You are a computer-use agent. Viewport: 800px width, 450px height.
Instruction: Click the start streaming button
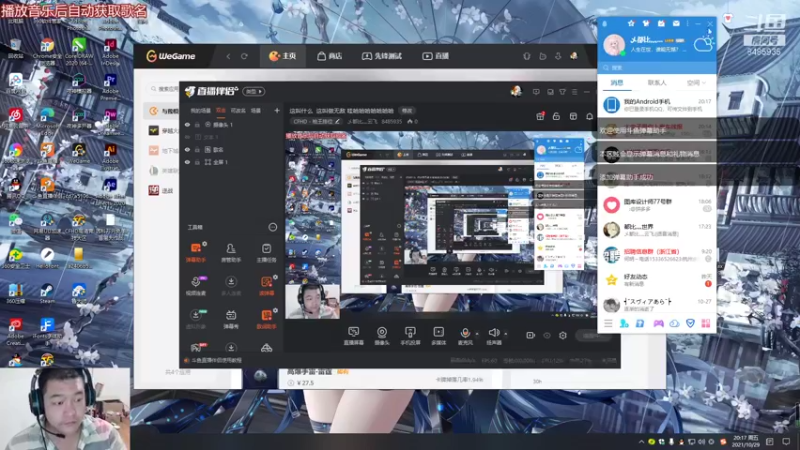pos(591,335)
